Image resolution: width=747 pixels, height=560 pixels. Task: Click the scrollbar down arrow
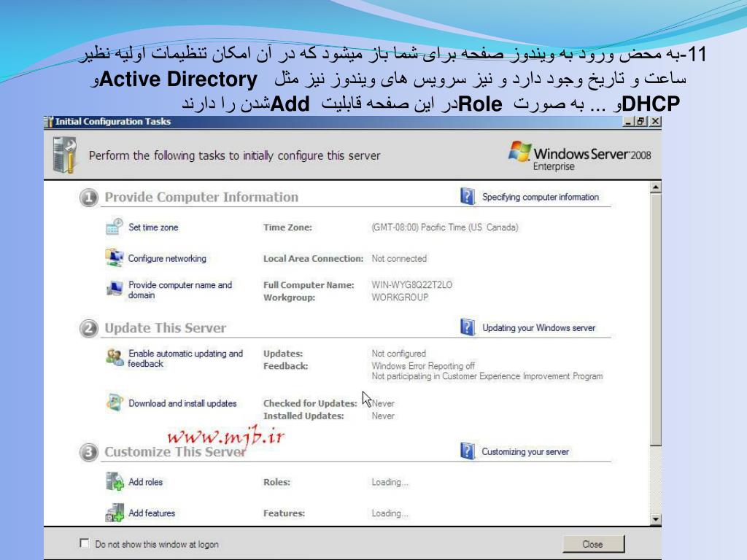(656, 519)
